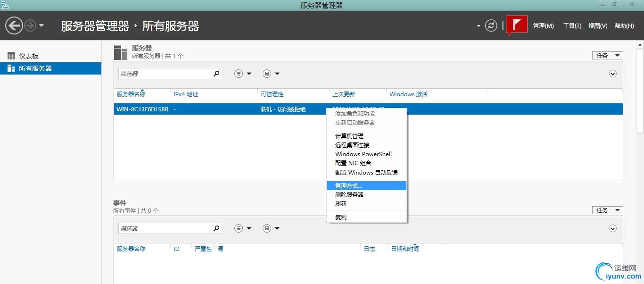Sort by 上次更新 column
644x284 pixels.
point(344,94)
